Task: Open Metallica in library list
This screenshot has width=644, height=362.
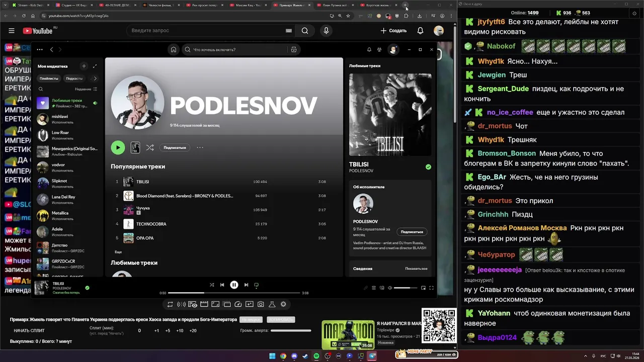Action: [68, 216]
